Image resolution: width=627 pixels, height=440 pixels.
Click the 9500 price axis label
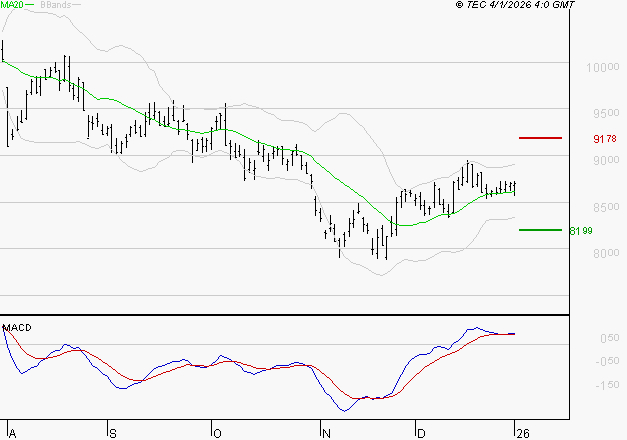(606, 113)
